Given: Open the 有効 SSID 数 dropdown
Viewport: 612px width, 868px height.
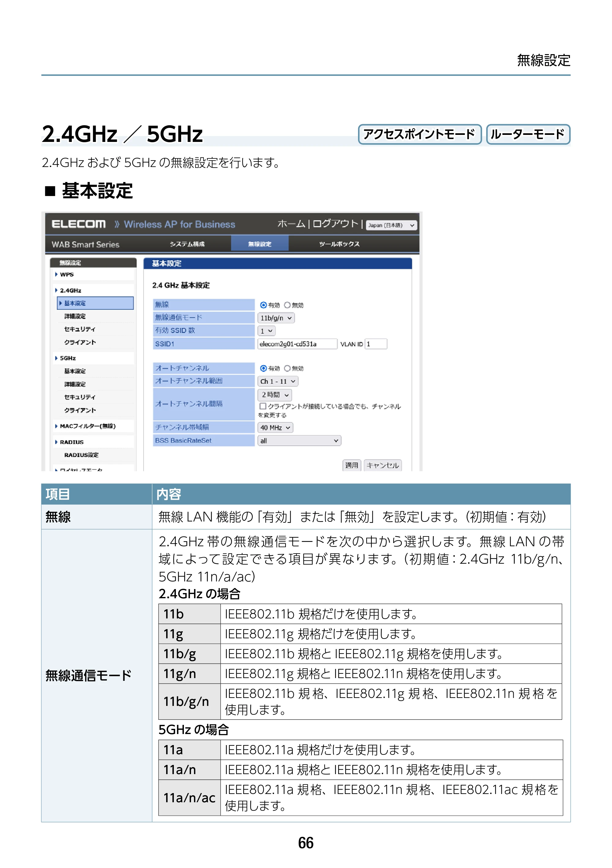Looking at the screenshot, I should click(266, 331).
